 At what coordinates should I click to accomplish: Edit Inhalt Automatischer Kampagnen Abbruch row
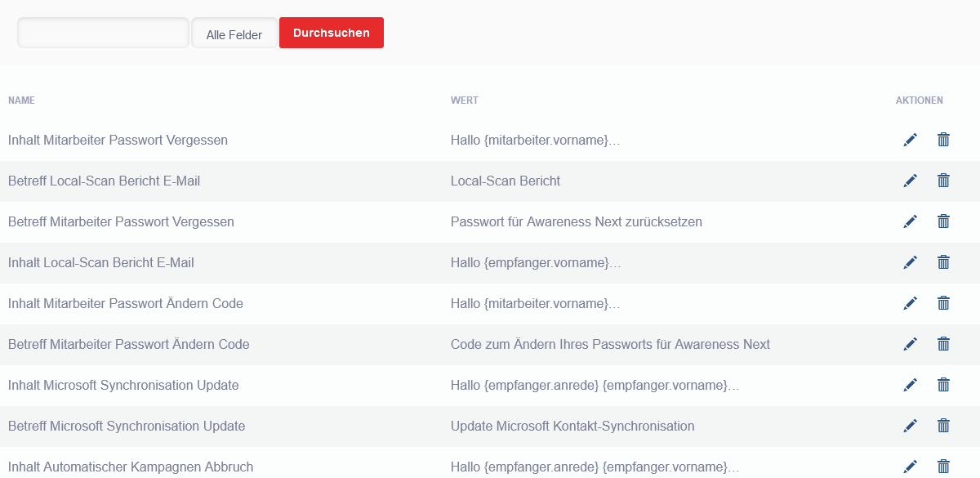click(911, 467)
